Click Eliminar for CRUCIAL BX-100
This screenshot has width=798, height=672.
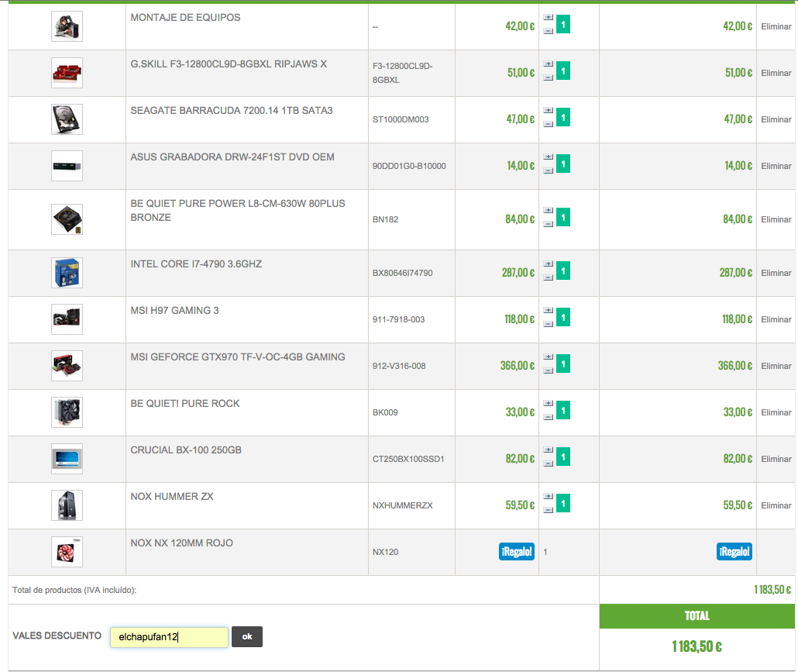pyautogui.click(x=776, y=459)
